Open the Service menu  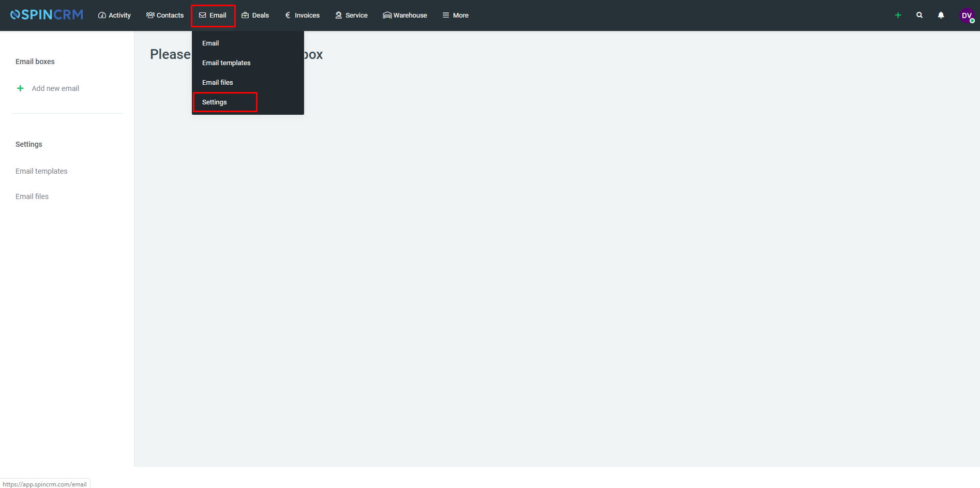point(352,16)
